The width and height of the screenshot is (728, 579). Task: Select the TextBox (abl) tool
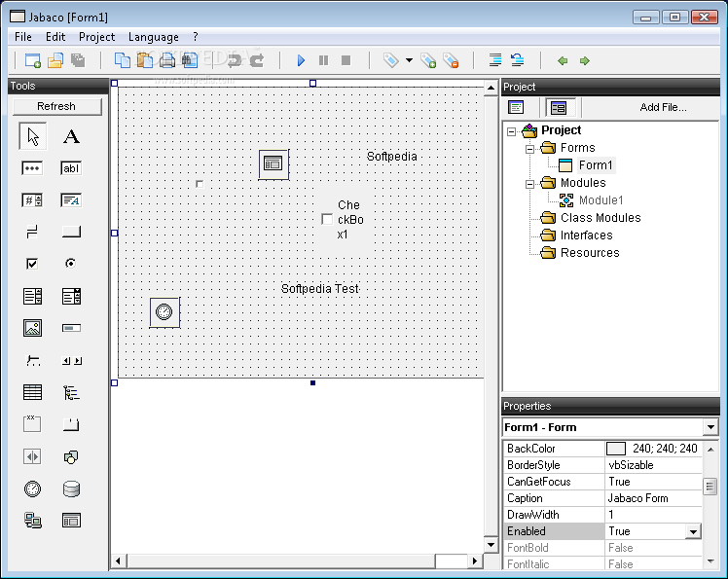(x=71, y=168)
